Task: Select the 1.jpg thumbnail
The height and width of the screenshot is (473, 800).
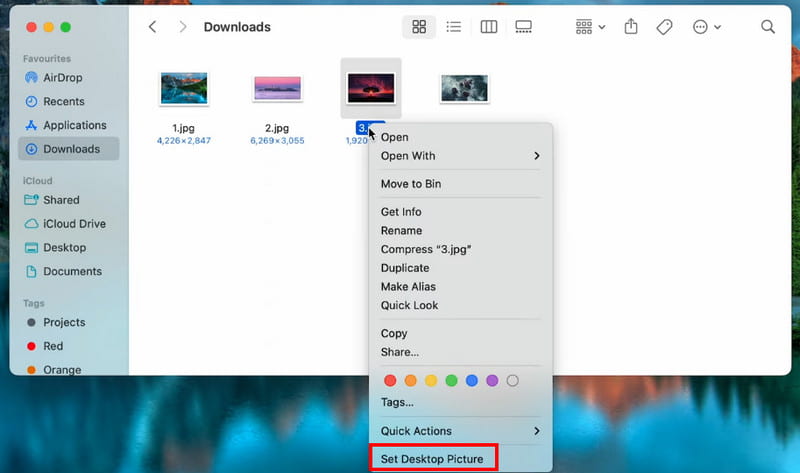Action: pyautogui.click(x=184, y=89)
